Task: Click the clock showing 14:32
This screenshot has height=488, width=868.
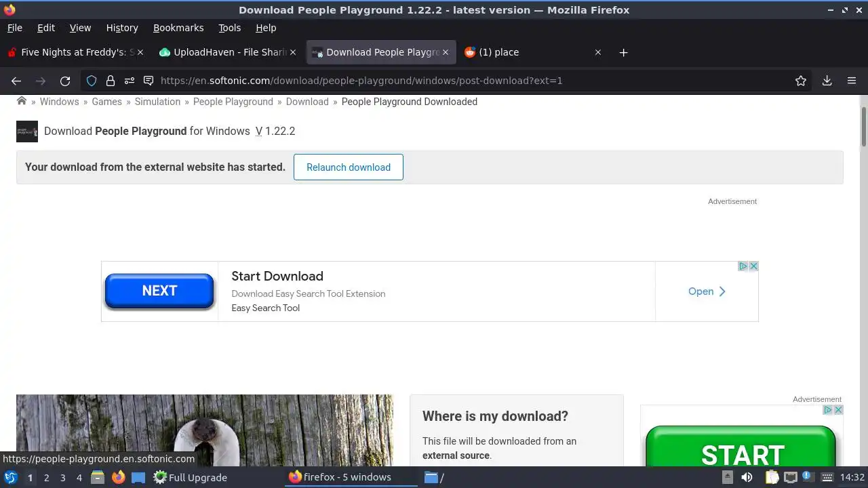Action: [852, 477]
